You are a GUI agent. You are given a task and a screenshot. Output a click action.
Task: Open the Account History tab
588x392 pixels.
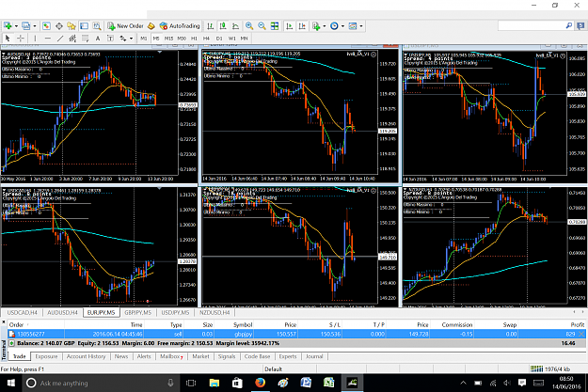[x=86, y=356]
